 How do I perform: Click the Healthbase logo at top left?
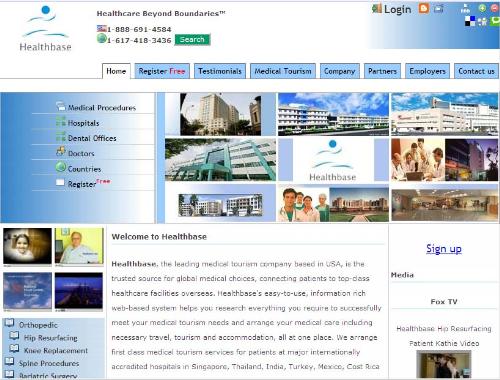[46, 29]
